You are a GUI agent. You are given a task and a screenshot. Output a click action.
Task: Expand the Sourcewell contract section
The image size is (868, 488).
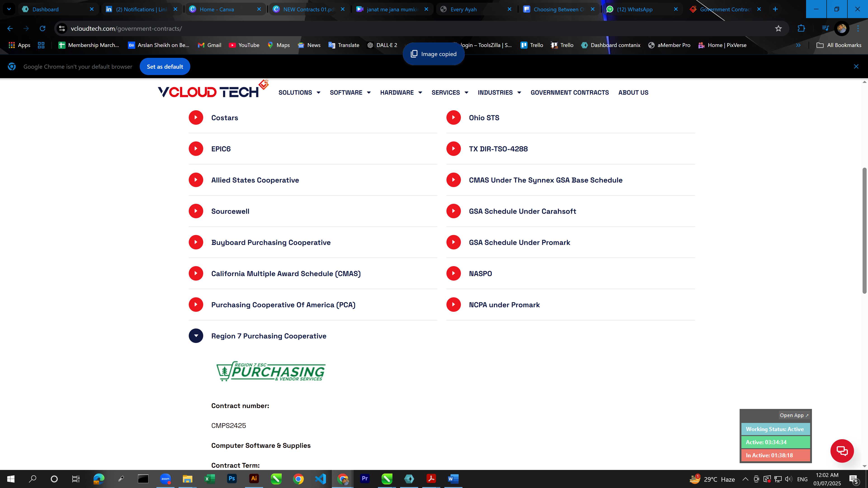[x=196, y=211]
